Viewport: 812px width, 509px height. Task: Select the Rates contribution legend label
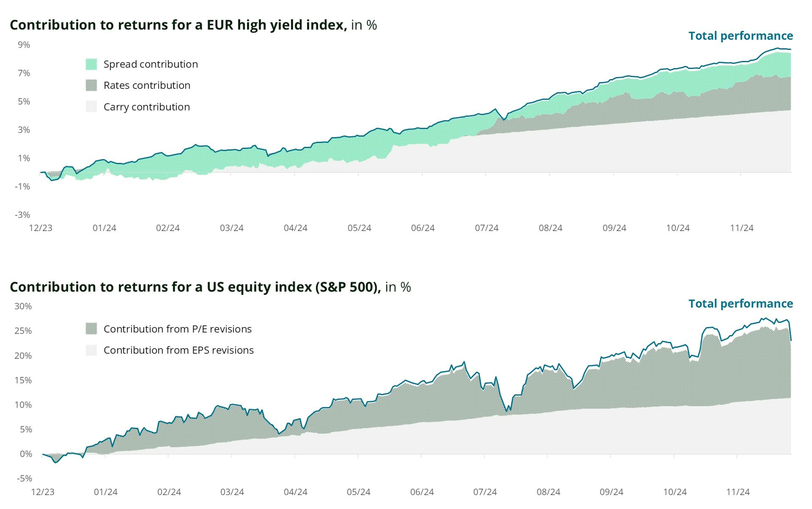(x=147, y=85)
